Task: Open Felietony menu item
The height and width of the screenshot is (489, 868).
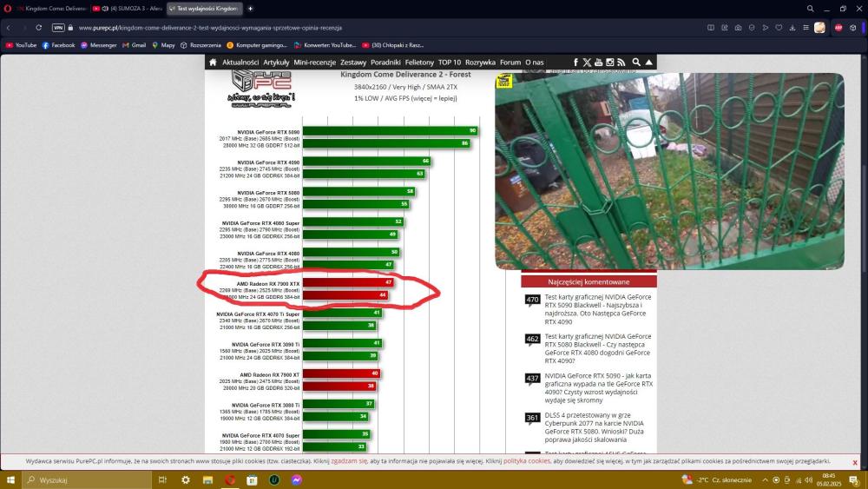Action: point(419,63)
